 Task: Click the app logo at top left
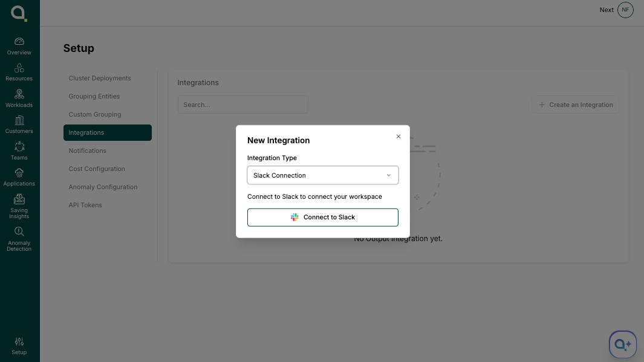click(19, 13)
